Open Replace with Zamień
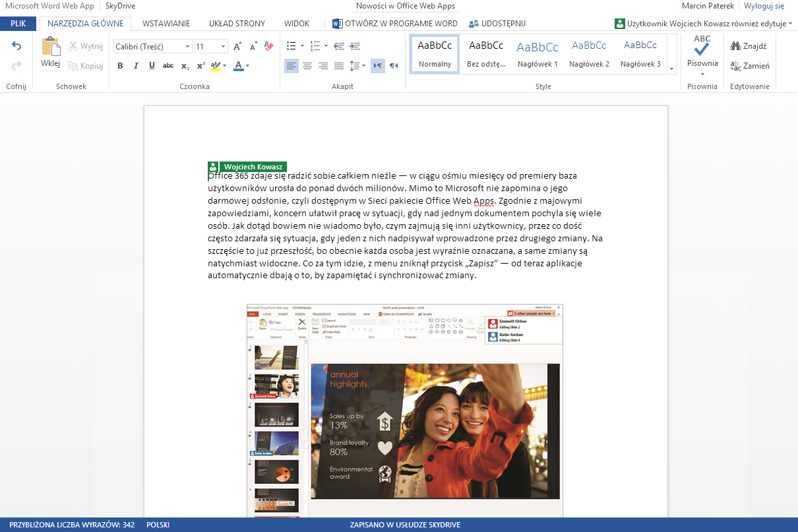This screenshot has height=532, width=798. (x=750, y=65)
